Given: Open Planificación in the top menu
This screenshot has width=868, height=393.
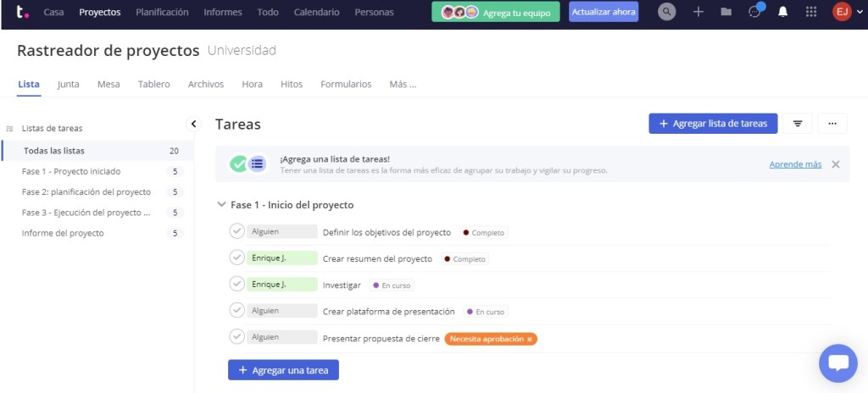Looking at the screenshot, I should click(x=162, y=12).
